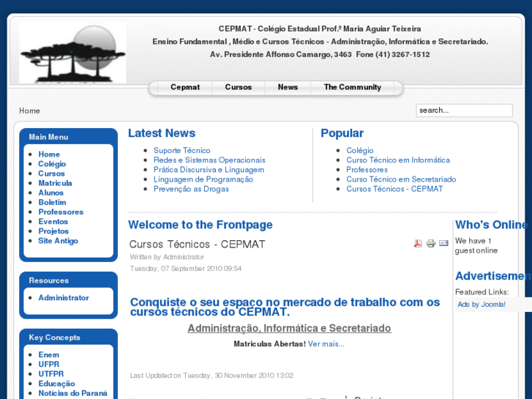
Task: Open the UFPR link in Key Concepts
Action: (x=49, y=365)
